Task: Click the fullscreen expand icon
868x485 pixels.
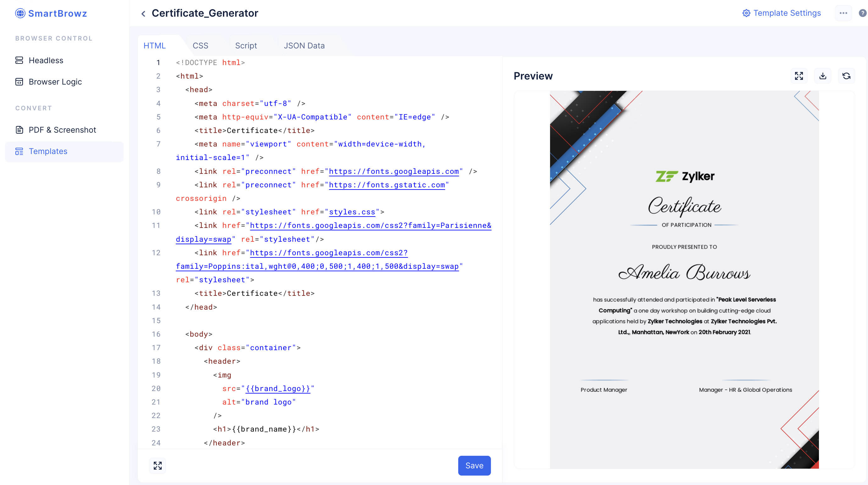Action: (x=799, y=76)
